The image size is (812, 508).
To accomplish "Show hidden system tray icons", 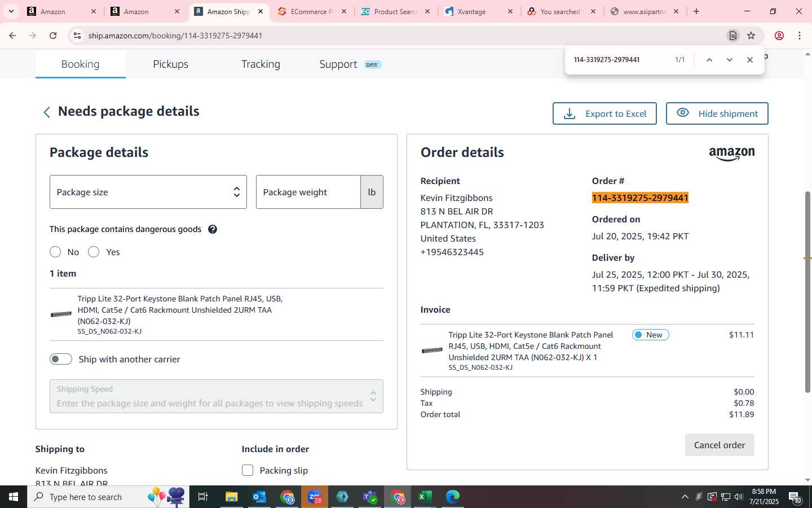I will point(685,497).
